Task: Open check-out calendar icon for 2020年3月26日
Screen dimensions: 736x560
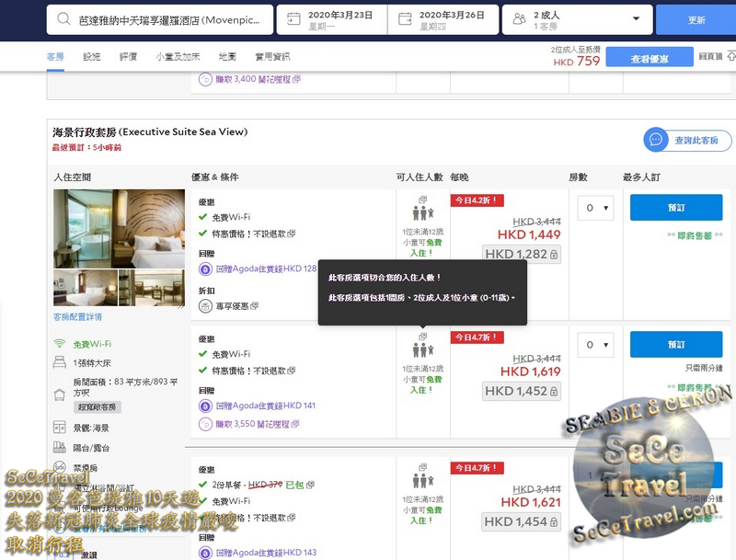Action: 405,19
